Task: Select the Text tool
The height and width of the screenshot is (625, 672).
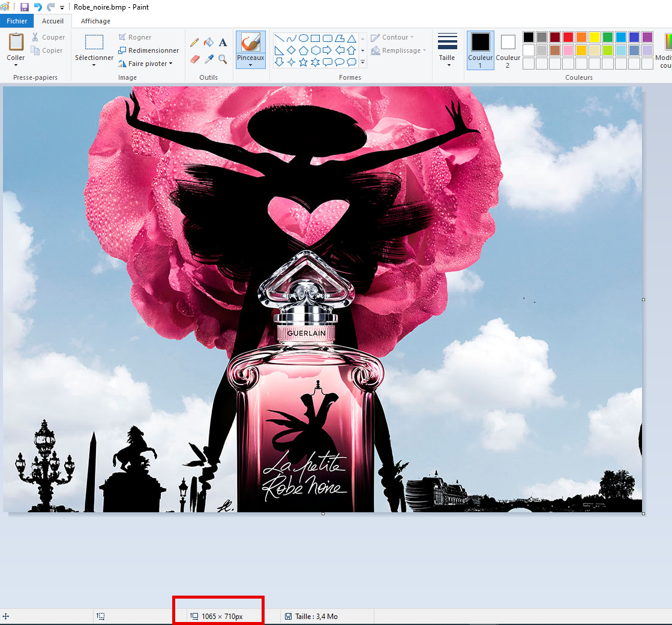Action: point(223,42)
